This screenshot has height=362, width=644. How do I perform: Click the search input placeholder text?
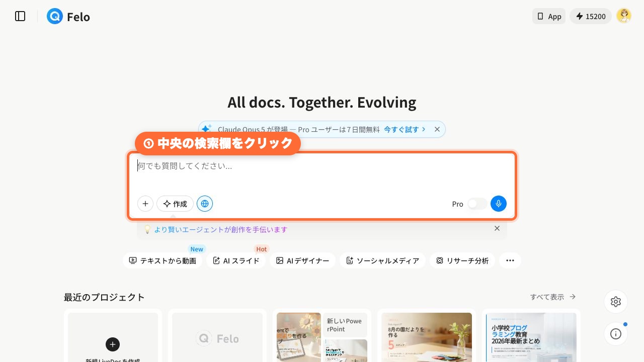click(185, 165)
